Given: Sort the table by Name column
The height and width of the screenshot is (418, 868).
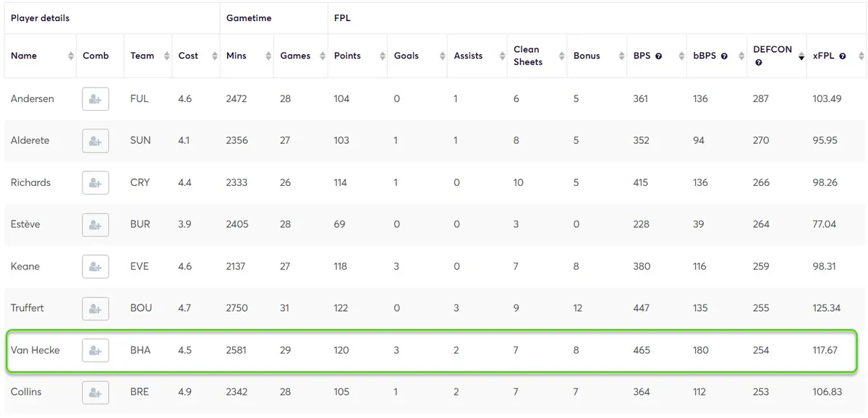Looking at the screenshot, I should pos(24,56).
